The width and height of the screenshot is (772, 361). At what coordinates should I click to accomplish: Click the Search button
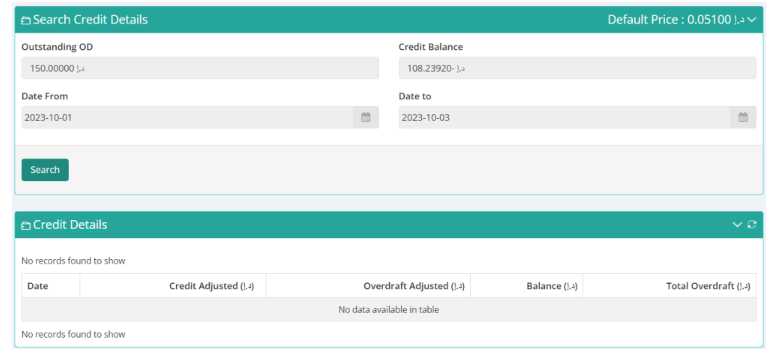pyautogui.click(x=45, y=170)
